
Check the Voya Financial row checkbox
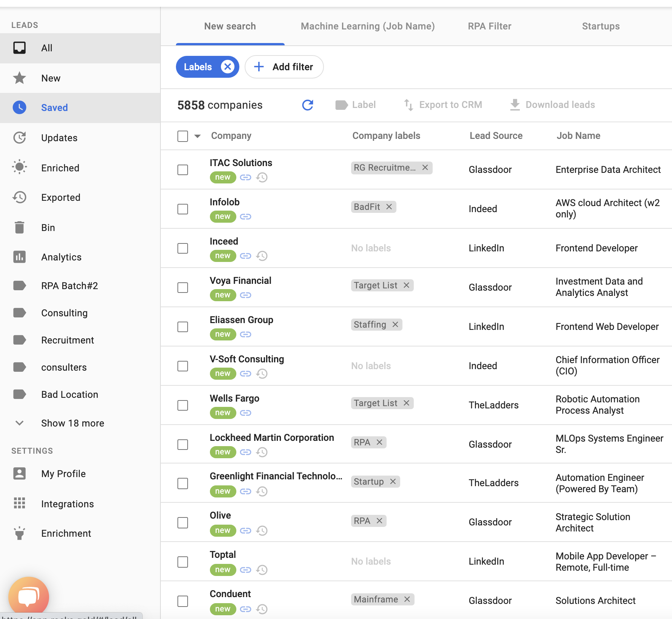pos(183,288)
